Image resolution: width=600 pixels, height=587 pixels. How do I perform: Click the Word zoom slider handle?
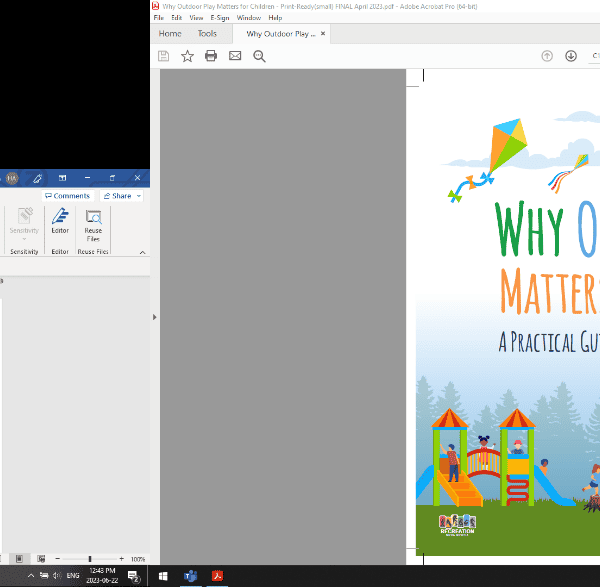(90, 559)
